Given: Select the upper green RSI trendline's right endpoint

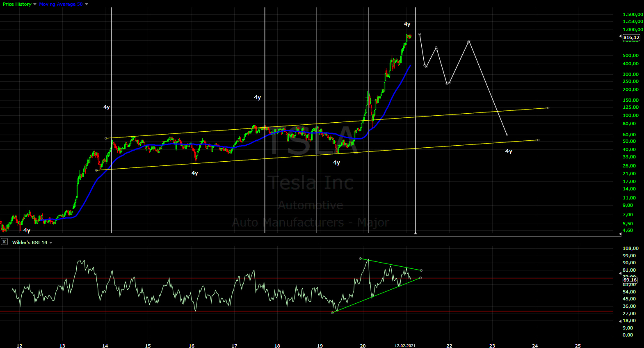Looking at the screenshot, I should (x=421, y=270).
